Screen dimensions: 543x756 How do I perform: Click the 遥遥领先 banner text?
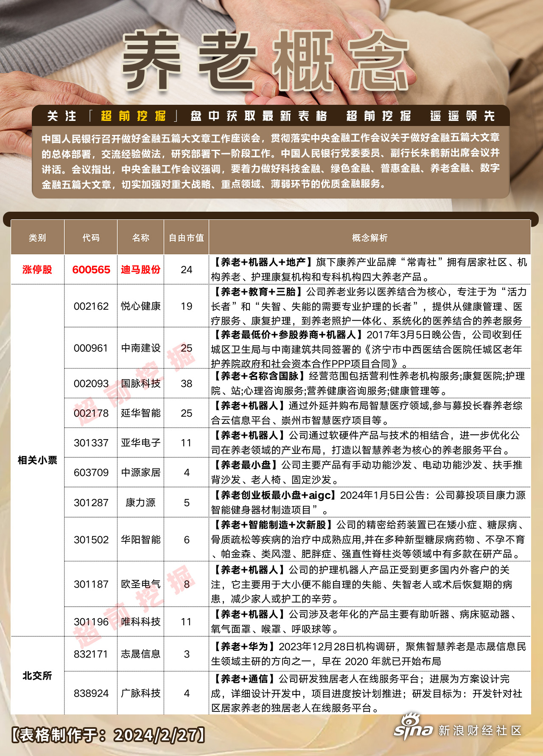(x=462, y=116)
